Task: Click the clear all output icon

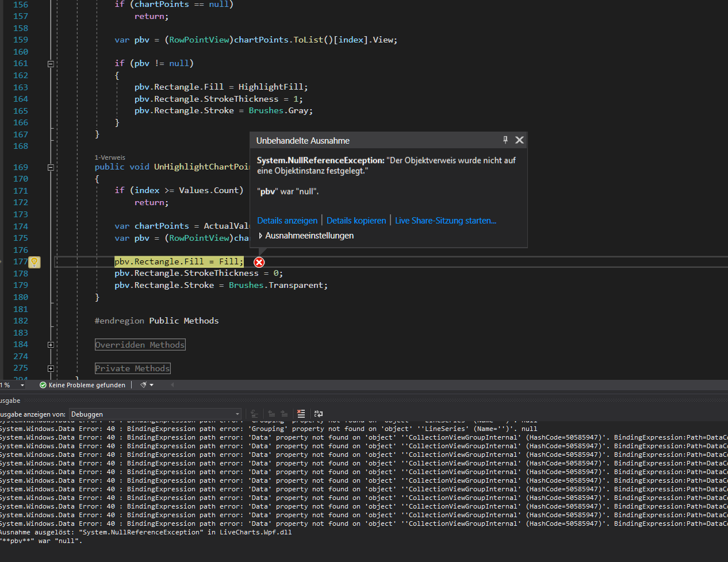Action: pos(301,414)
